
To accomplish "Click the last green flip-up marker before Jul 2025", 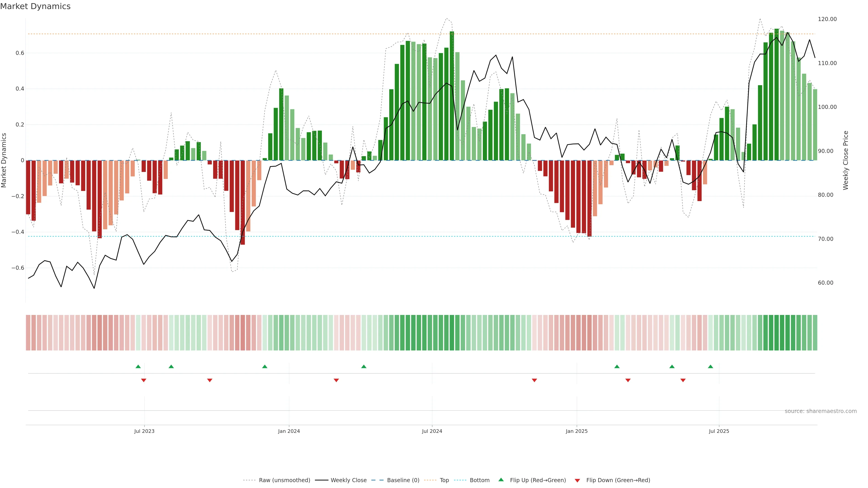I will tap(710, 366).
